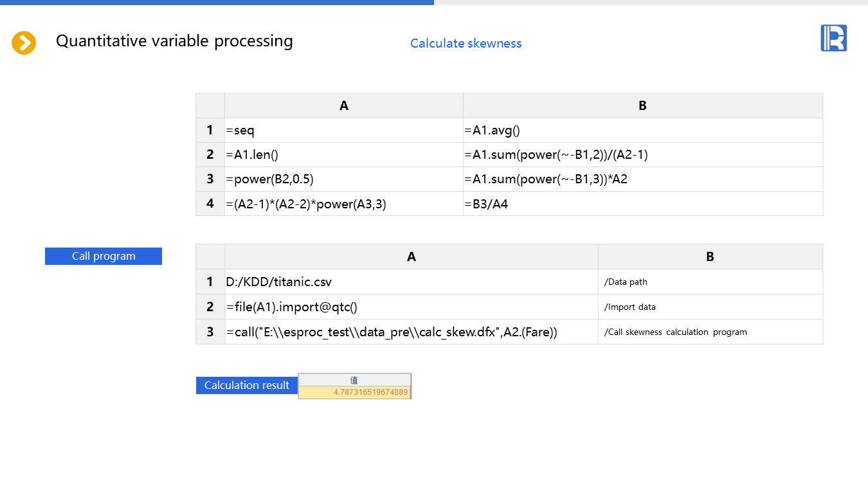Select cell containing =seq formula
This screenshot has width=868, height=488.
coord(343,131)
